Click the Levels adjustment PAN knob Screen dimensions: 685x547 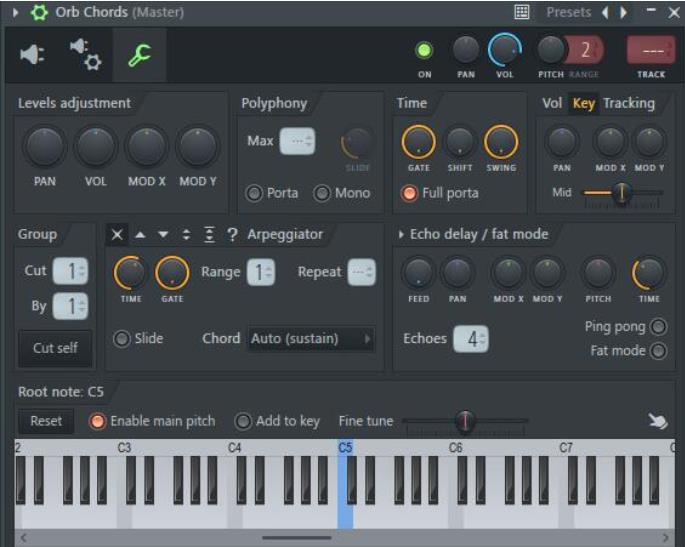click(45, 147)
